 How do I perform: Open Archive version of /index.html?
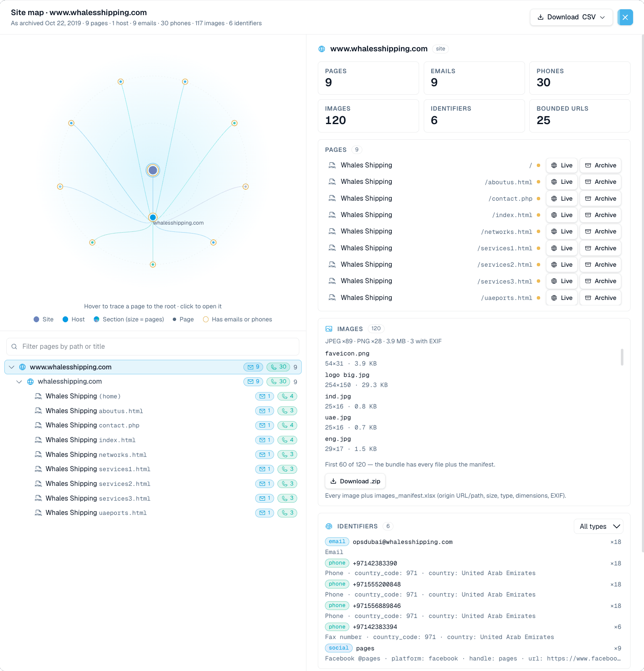click(600, 215)
